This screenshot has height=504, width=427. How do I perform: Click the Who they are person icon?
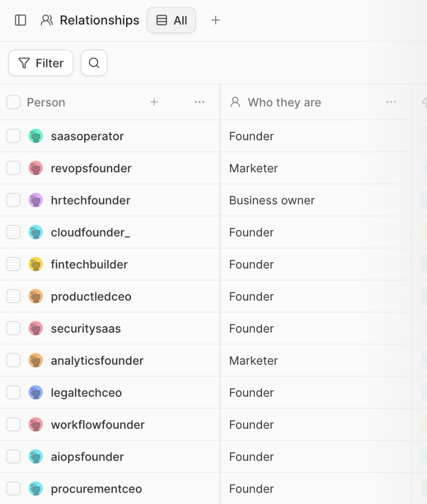(235, 102)
